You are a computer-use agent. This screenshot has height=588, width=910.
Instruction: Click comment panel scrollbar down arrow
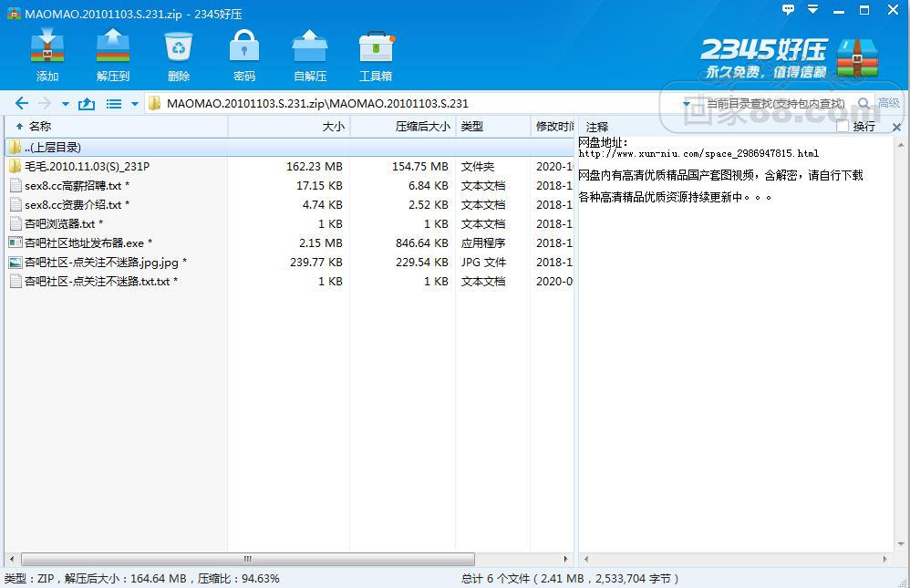click(x=901, y=544)
